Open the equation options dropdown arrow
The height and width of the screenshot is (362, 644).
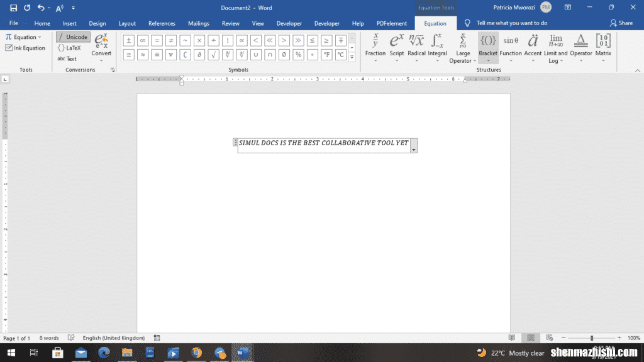414,150
